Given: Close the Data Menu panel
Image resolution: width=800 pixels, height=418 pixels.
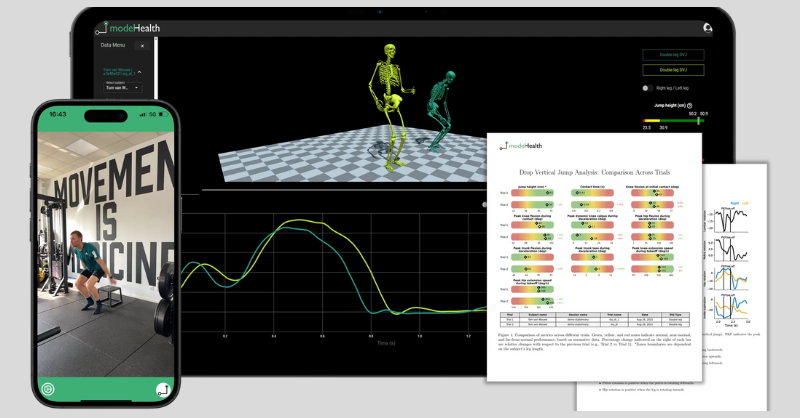Looking at the screenshot, I should tap(142, 45).
